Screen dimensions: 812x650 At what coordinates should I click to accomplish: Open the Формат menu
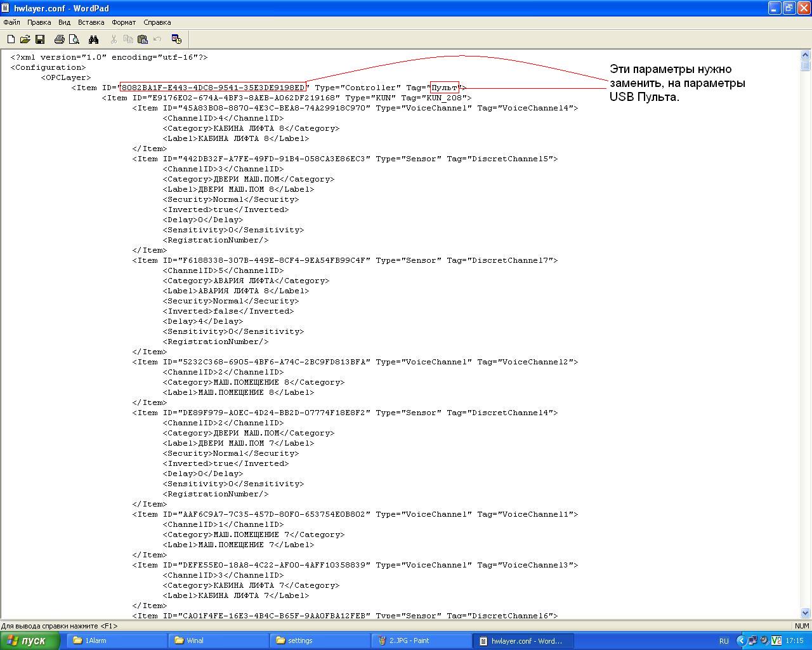point(124,22)
